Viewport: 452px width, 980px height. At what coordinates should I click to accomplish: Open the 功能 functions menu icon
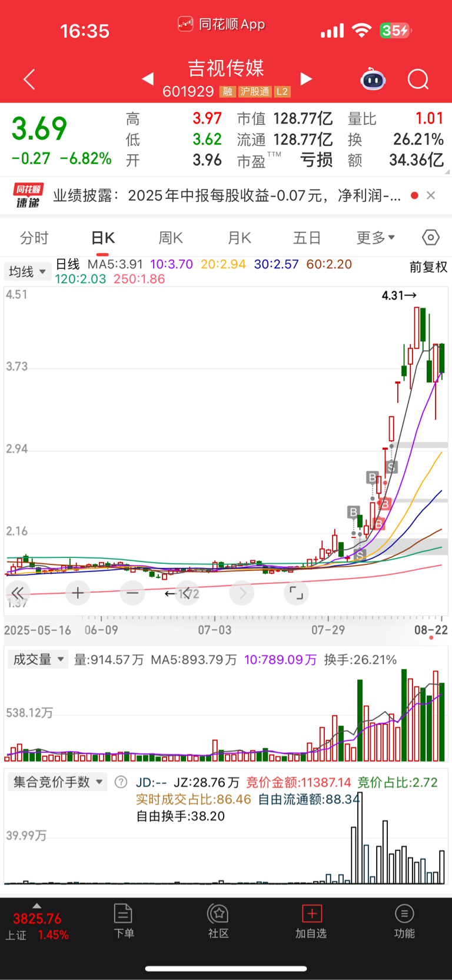click(x=404, y=921)
